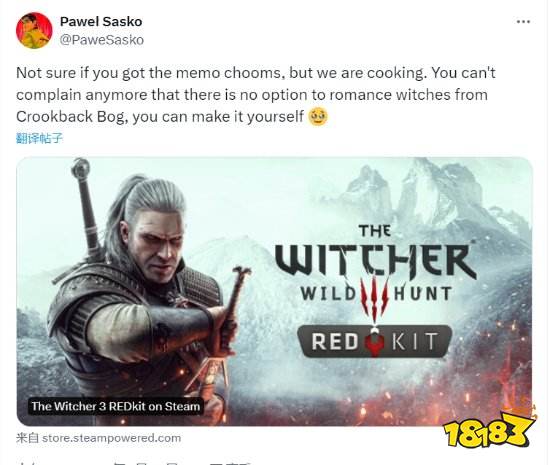Click the tweet's first line about chooms

point(256,73)
